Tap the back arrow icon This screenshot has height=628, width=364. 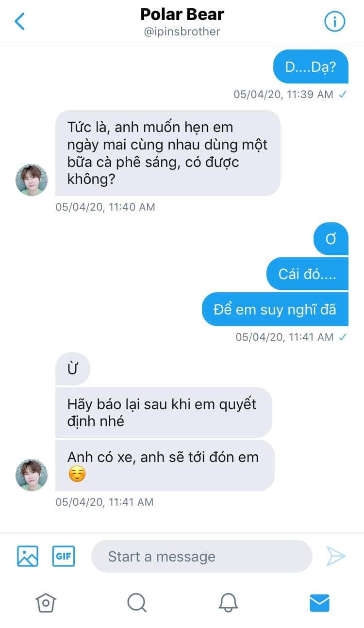[19, 21]
